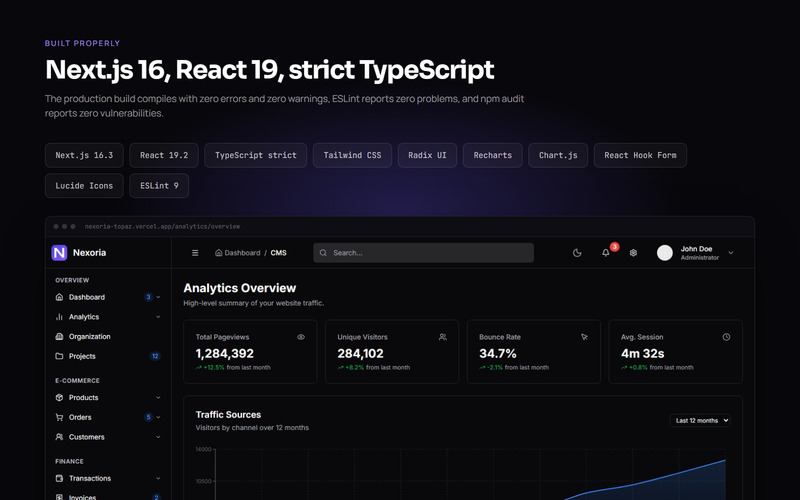Click the React 19.2 tech badge

[164, 155]
